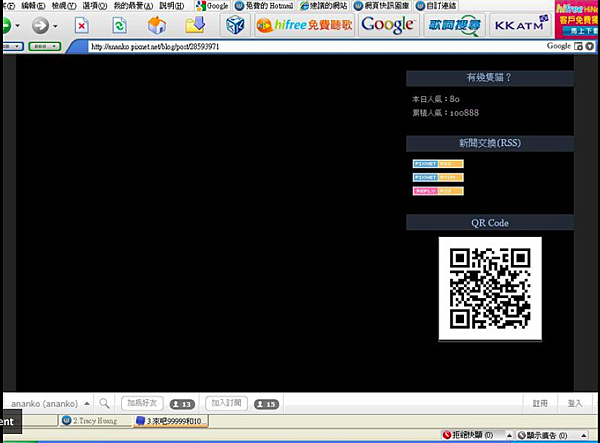Open the 檢視(V) menu

tap(64, 6)
